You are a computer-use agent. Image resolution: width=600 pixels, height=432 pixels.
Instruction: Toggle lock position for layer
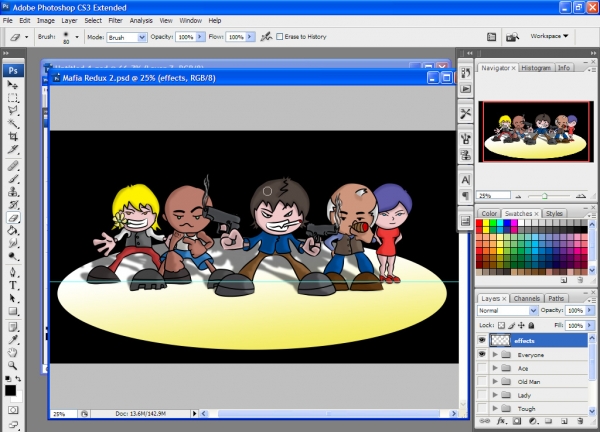[521, 325]
